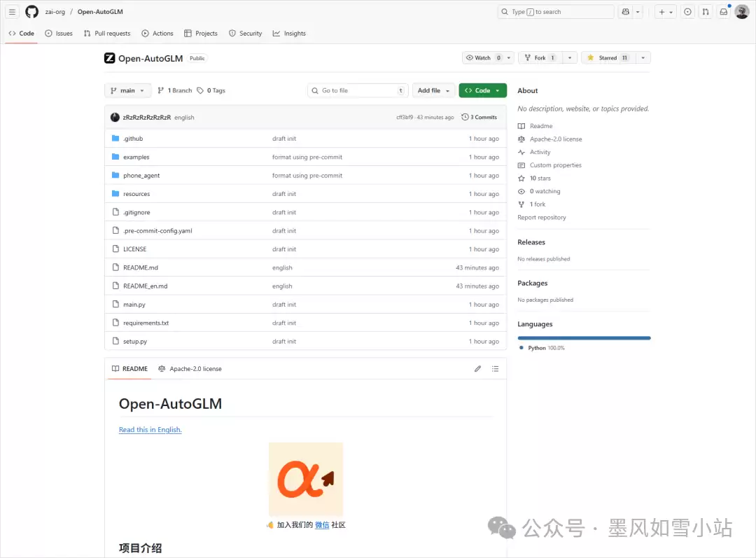Open the header issues circle icon
The width and height of the screenshot is (756, 558).
coord(687,12)
